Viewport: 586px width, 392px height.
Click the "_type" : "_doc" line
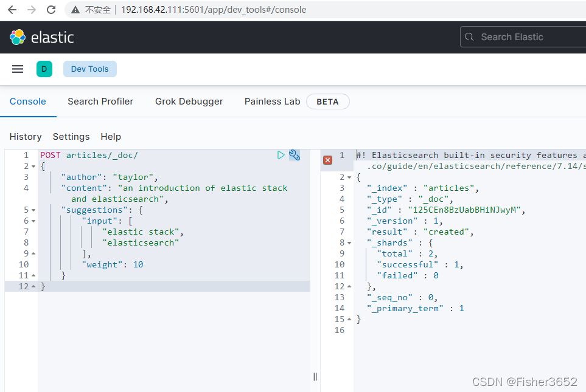(x=410, y=199)
